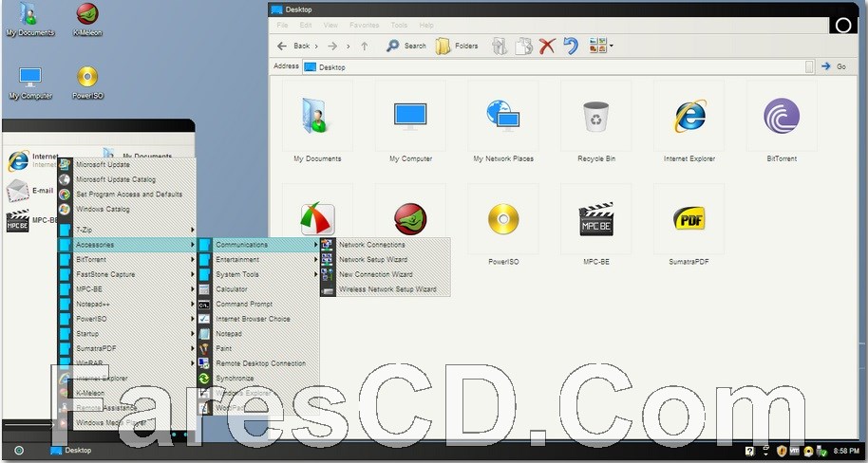Expand Back history dropdown arrow

[316, 46]
